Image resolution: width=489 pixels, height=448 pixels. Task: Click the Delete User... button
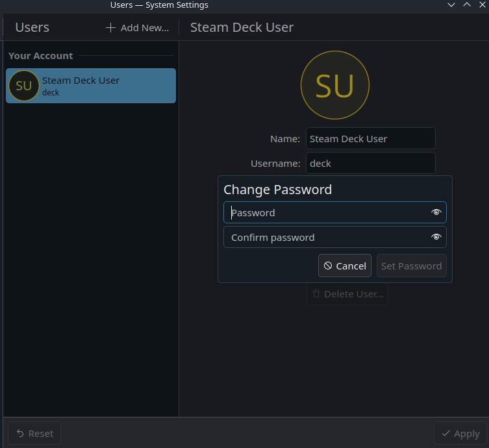[347, 293]
